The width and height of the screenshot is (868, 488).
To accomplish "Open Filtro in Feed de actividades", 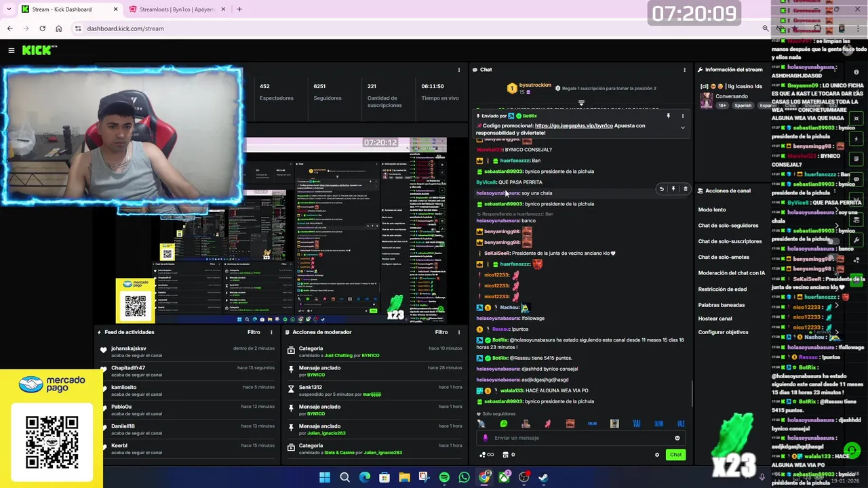I will point(254,332).
